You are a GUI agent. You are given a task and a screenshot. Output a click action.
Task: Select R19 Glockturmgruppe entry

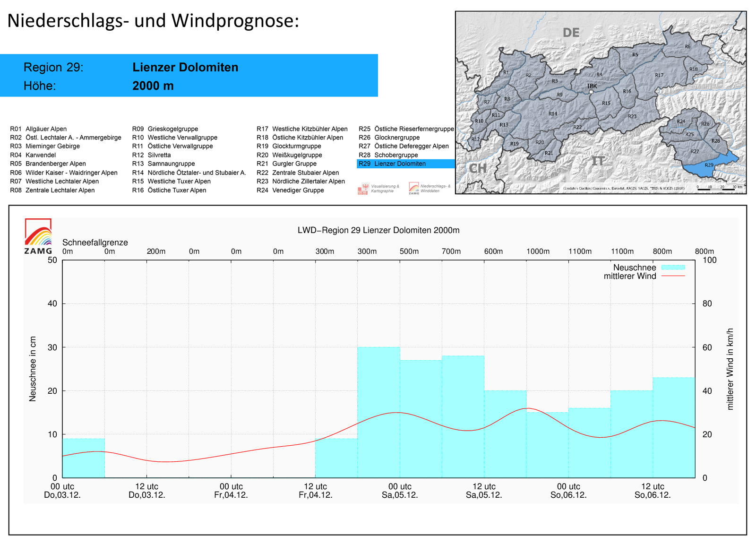289,146
